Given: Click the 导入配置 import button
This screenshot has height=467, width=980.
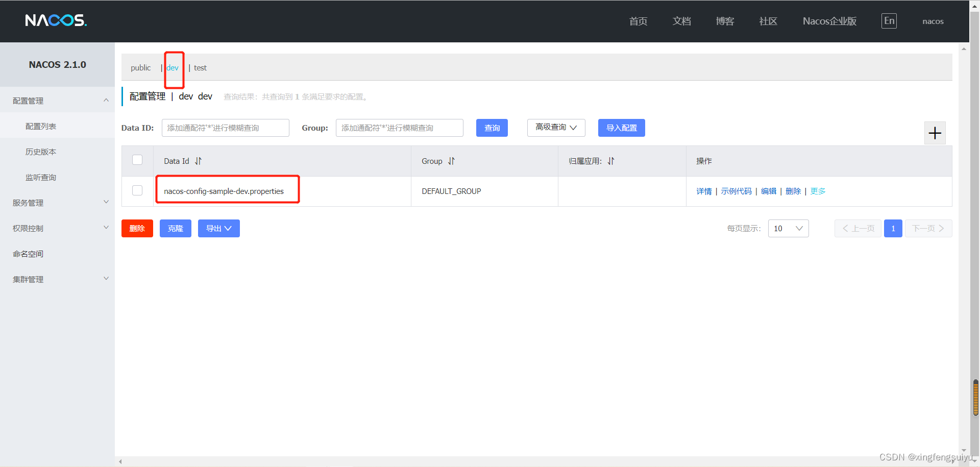Looking at the screenshot, I should pos(622,128).
